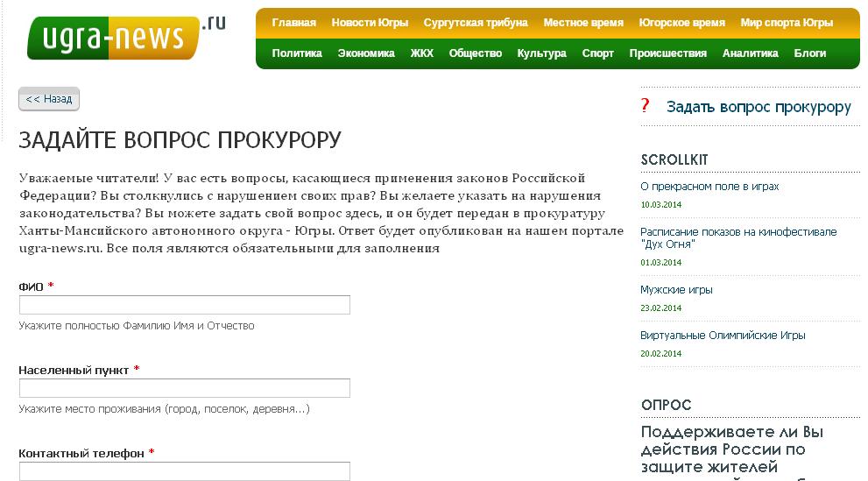
Task: Click the Населенный пункт input field
Action: click(185, 388)
